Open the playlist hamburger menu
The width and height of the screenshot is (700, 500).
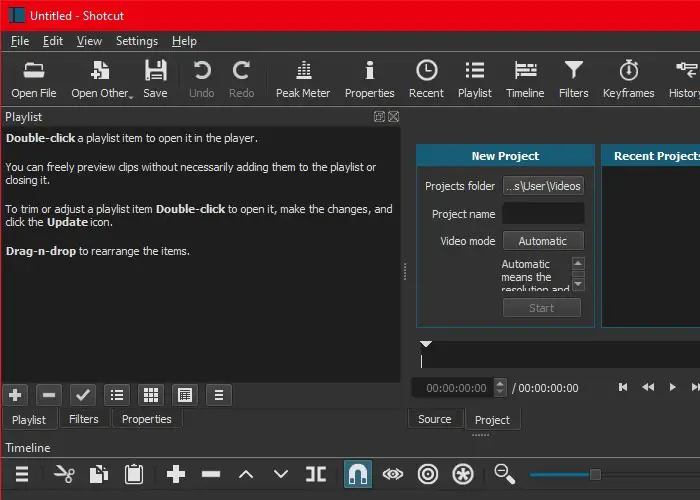[219, 395]
